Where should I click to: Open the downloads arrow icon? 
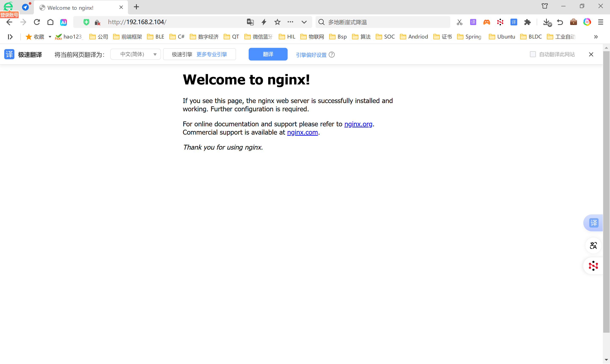click(547, 22)
